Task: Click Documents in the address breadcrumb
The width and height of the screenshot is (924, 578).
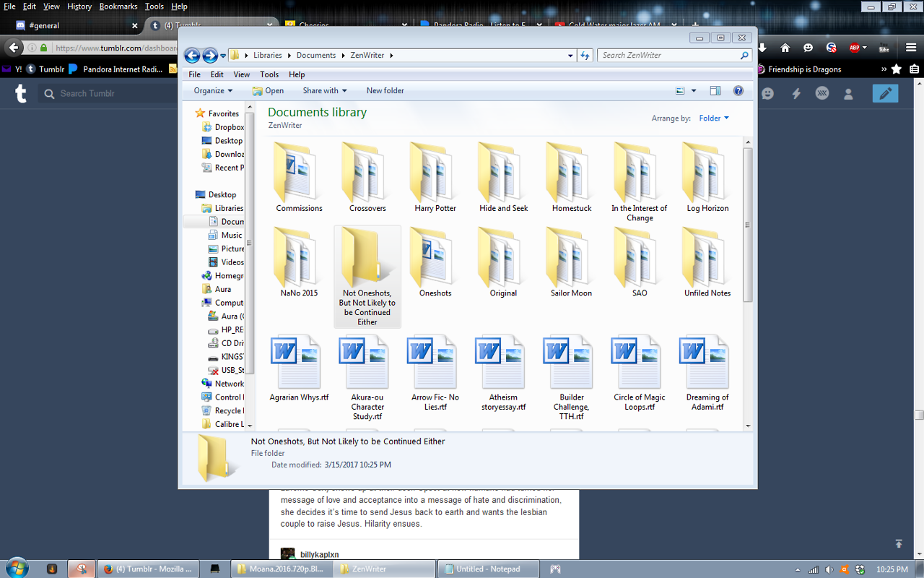Action: (x=316, y=56)
